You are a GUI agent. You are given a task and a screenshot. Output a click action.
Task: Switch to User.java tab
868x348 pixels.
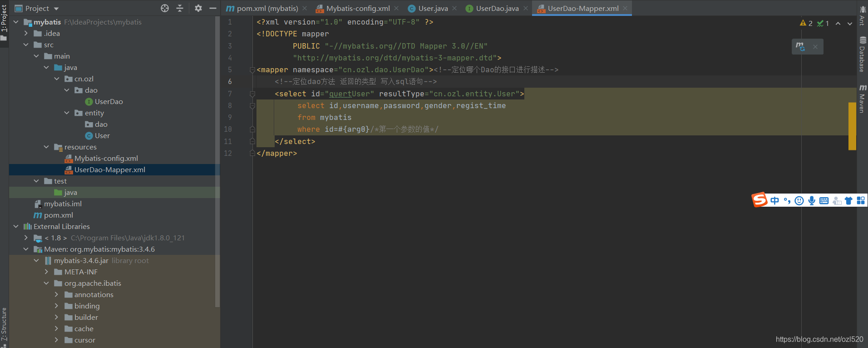428,8
